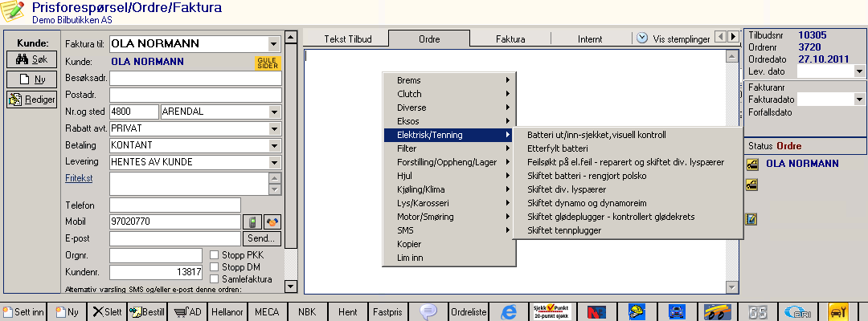Click the handshake icon beside the Mobil field
868x321 pixels.
[273, 221]
